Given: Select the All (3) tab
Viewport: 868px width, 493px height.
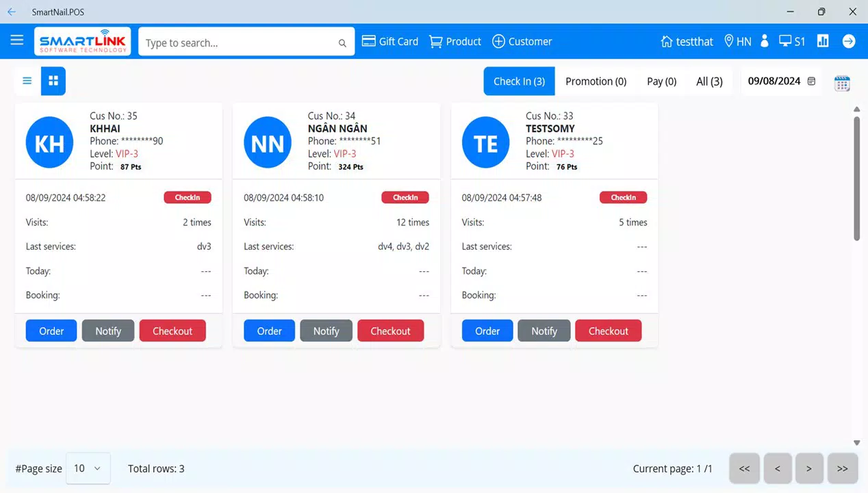Looking at the screenshot, I should 709,81.
